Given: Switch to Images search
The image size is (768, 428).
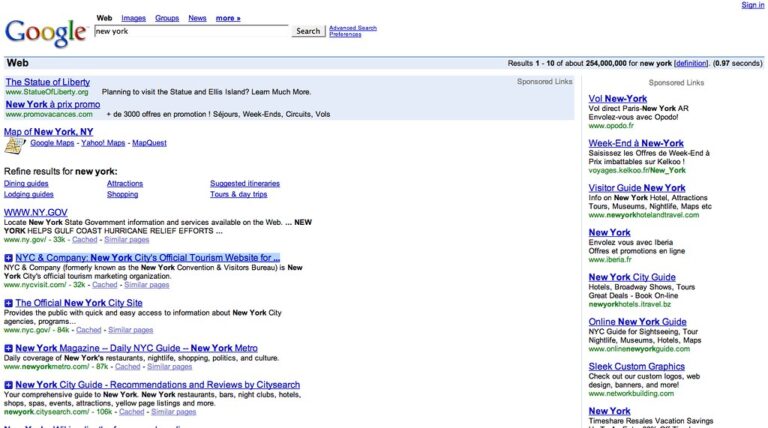Looking at the screenshot, I should (x=134, y=18).
